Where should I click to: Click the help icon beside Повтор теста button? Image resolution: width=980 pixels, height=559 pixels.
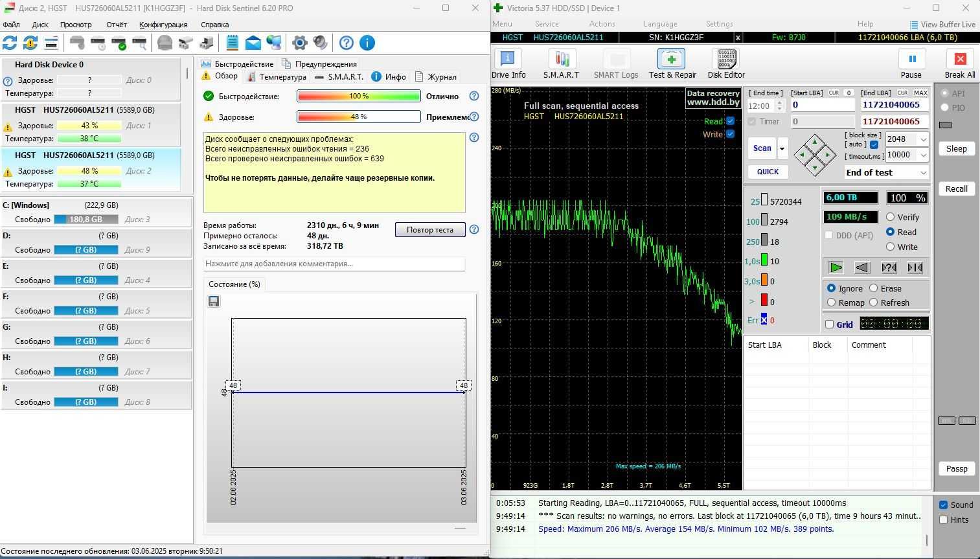474,229
